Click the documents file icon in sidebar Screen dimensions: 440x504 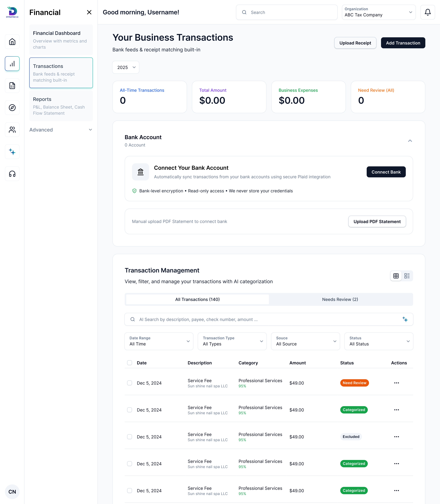pyautogui.click(x=12, y=86)
